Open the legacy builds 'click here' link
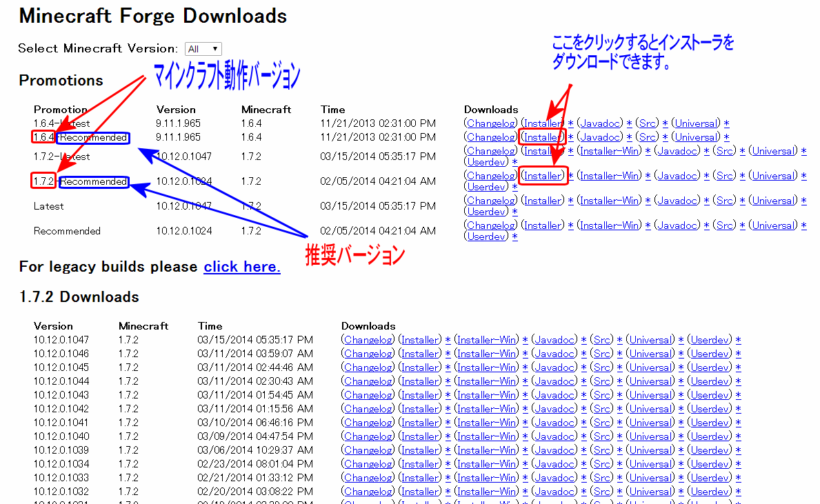820x504 pixels. click(x=241, y=267)
